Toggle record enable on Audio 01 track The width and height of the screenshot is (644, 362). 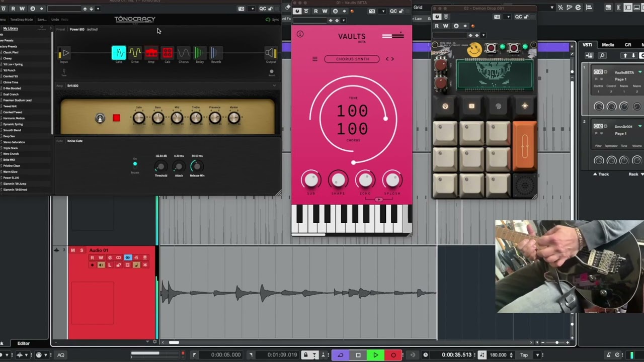92,265
